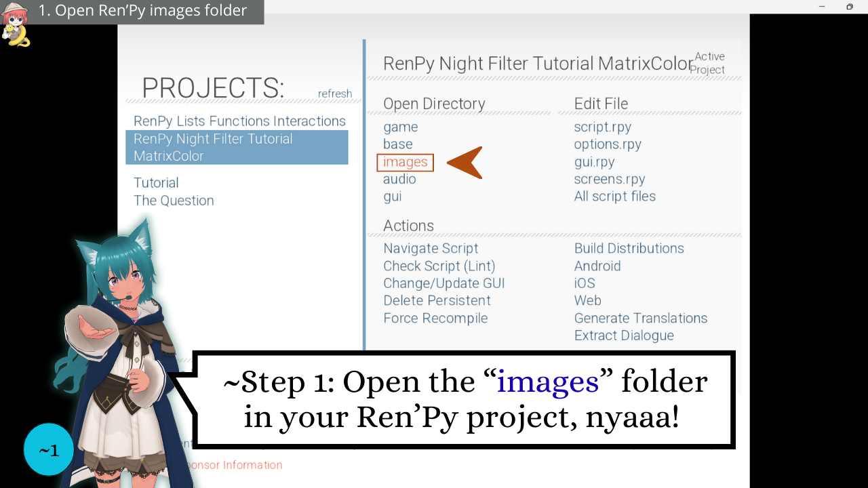Force Recompile the project

click(435, 318)
